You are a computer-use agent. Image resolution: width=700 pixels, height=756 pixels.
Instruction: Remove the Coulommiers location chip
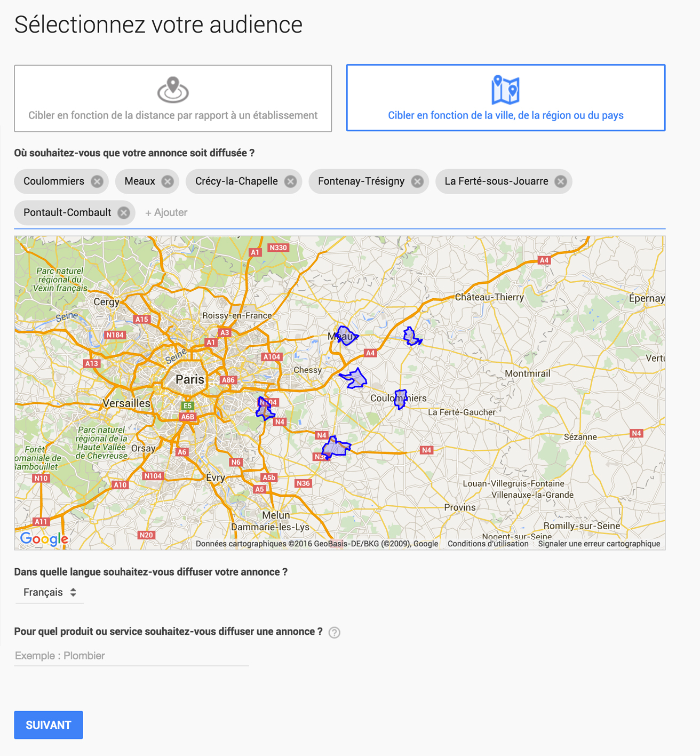[x=97, y=181]
